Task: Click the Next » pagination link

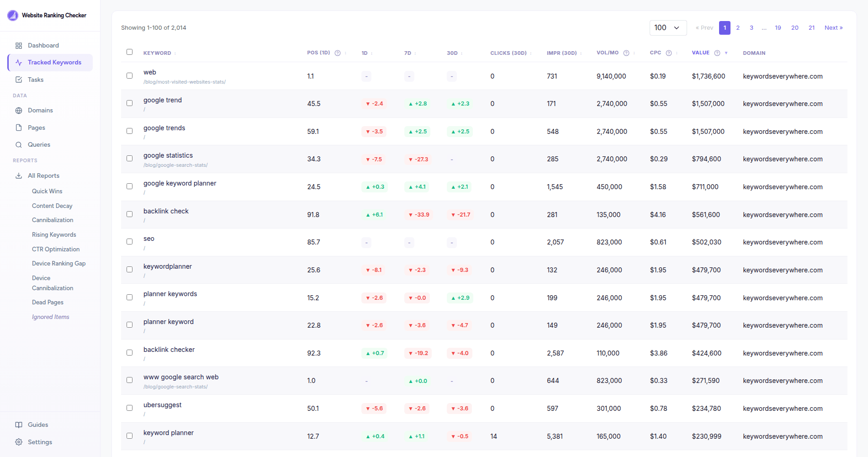Action: [x=834, y=28]
